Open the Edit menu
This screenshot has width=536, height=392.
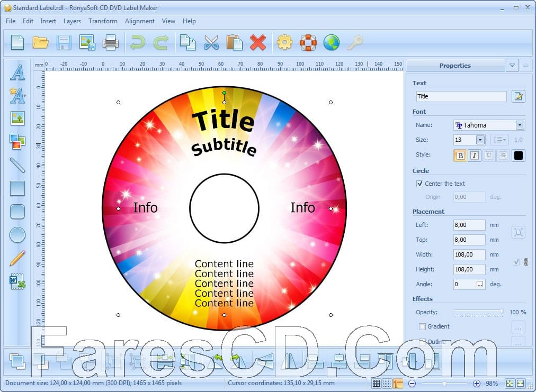[28, 21]
